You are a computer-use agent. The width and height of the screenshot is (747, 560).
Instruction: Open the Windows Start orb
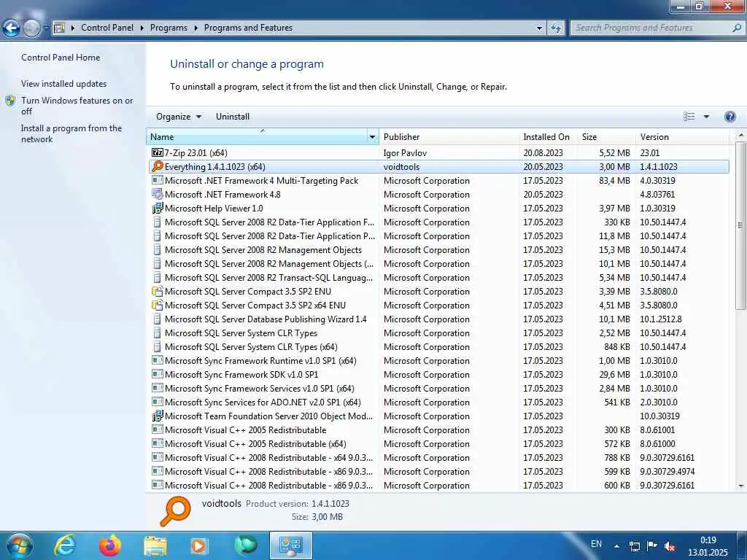(19, 545)
